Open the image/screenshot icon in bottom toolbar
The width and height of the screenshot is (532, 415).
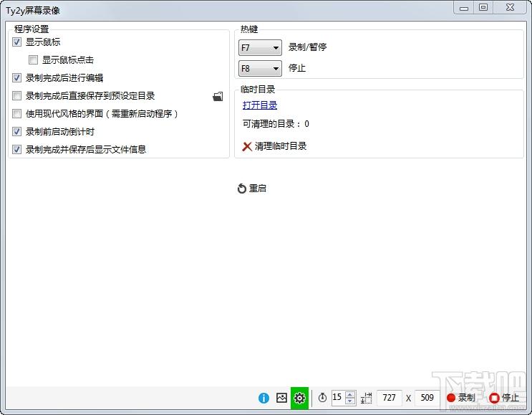(281, 398)
